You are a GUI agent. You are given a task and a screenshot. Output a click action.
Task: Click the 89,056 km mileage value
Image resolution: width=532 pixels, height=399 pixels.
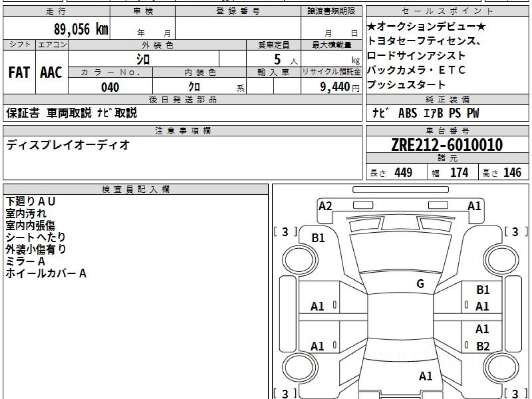pyautogui.click(x=81, y=30)
